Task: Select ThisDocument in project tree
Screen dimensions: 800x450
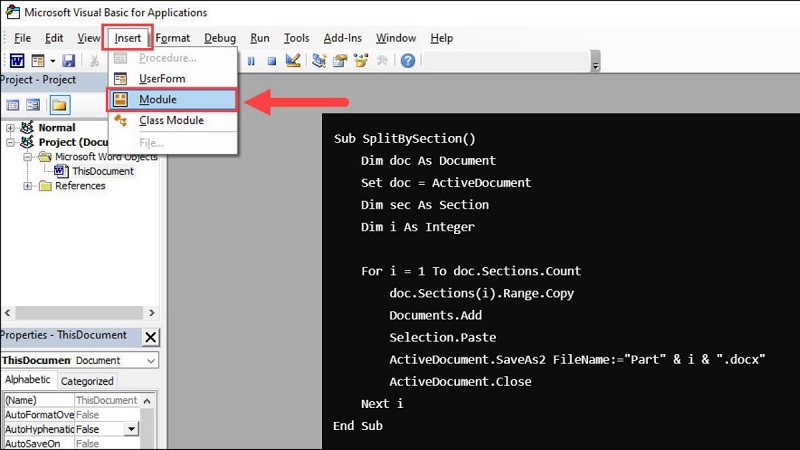Action: pyautogui.click(x=103, y=171)
